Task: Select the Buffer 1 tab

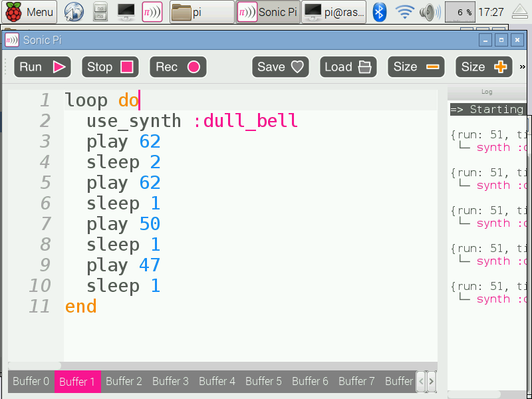Action: pos(77,381)
